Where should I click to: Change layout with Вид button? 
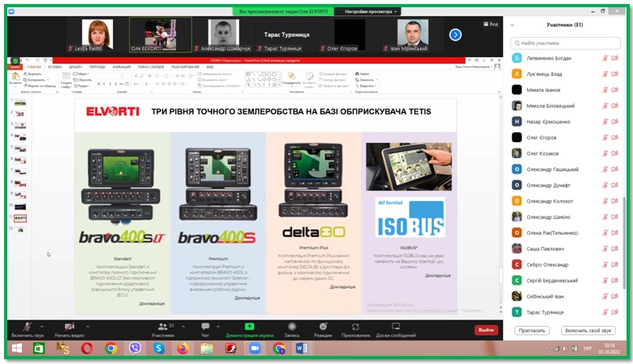click(x=491, y=24)
